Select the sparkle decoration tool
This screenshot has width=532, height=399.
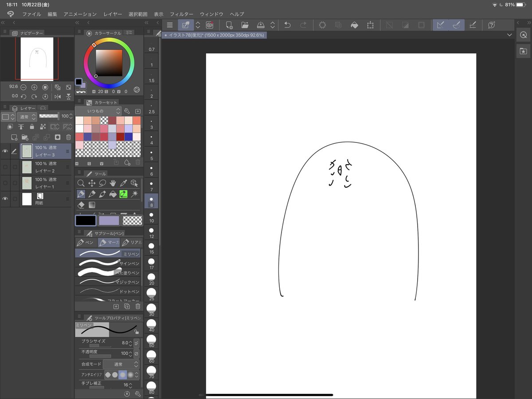point(134,194)
